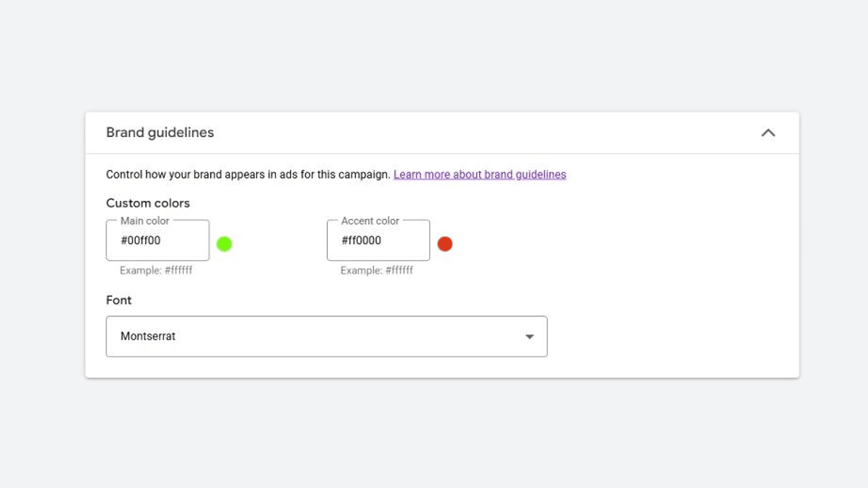Place cursor on #ff0000 value text
The width and height of the screenshot is (868, 488).
[x=361, y=241]
